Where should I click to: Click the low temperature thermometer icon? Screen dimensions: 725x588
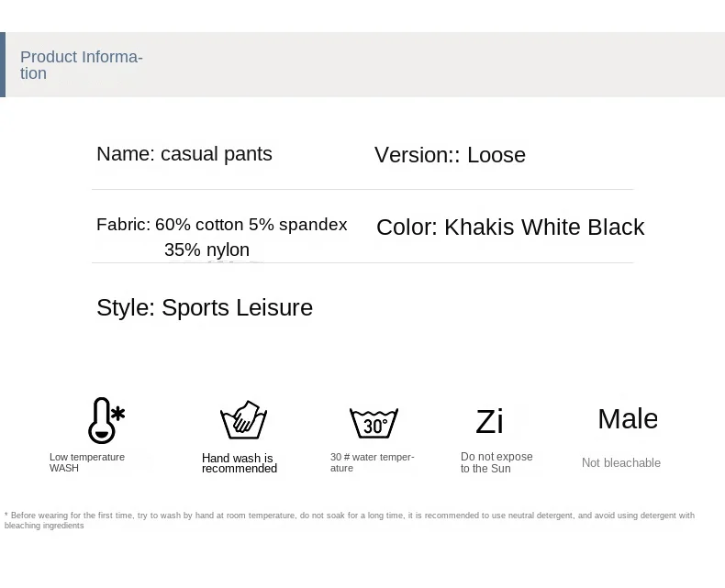[105, 421]
